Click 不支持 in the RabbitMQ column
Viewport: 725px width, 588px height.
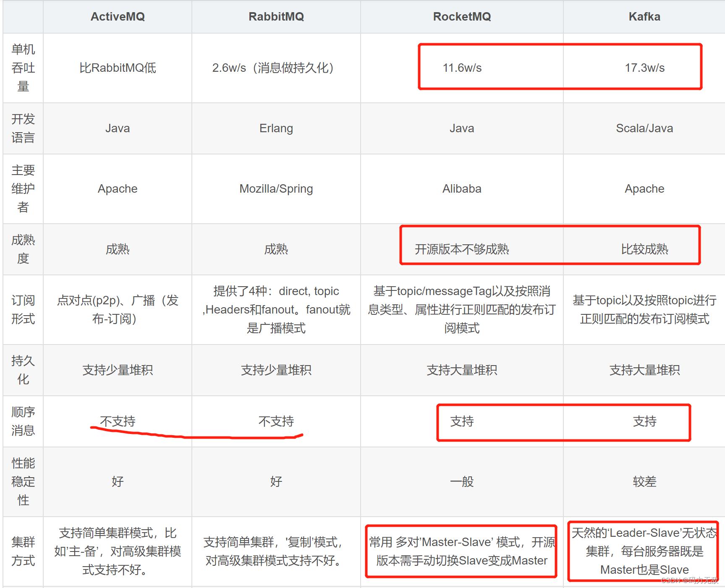pos(276,421)
